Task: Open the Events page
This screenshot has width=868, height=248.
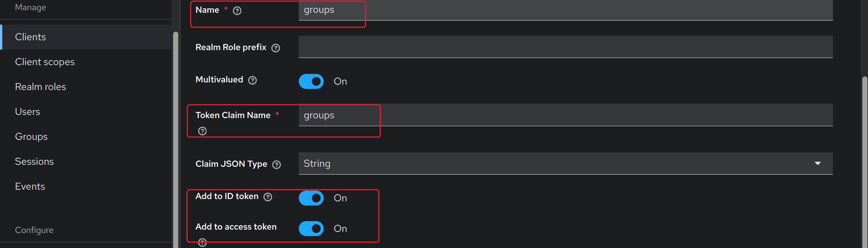Action: [x=30, y=186]
